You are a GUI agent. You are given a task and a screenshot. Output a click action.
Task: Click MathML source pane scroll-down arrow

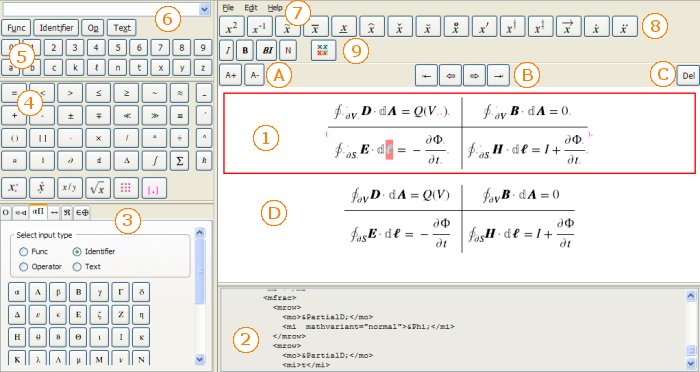click(x=690, y=363)
